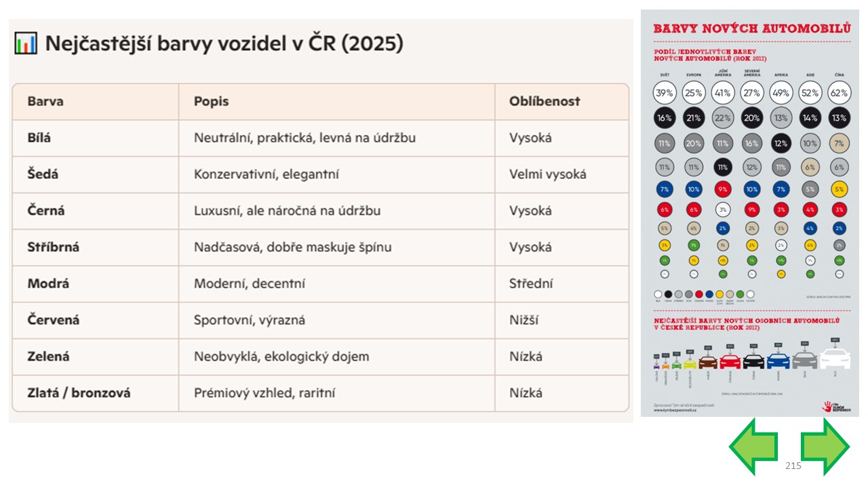Click the red car icon in infographic
The height and width of the screenshot is (488, 868).
[730, 361]
